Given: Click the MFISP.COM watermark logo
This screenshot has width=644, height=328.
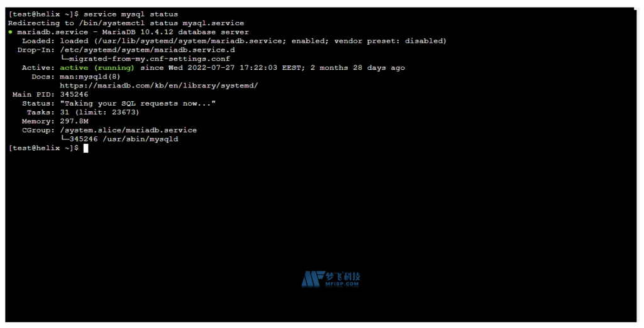Looking at the screenshot, I should click(331, 279).
